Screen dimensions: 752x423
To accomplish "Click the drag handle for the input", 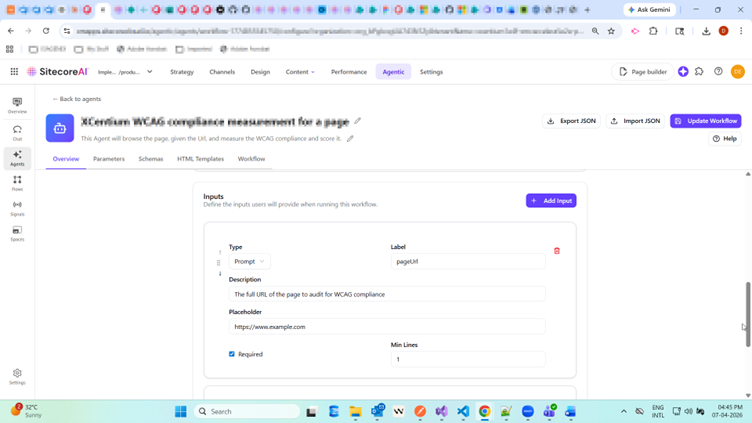I will coord(219,263).
